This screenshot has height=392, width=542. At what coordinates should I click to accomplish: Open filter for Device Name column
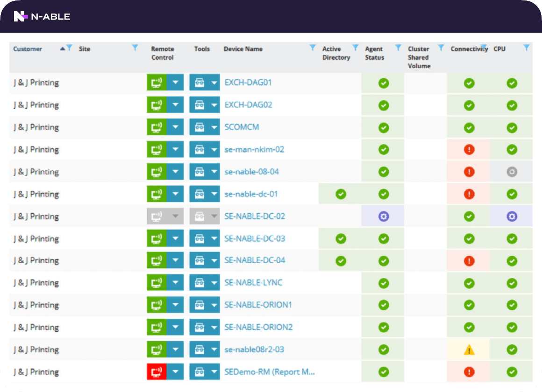313,48
